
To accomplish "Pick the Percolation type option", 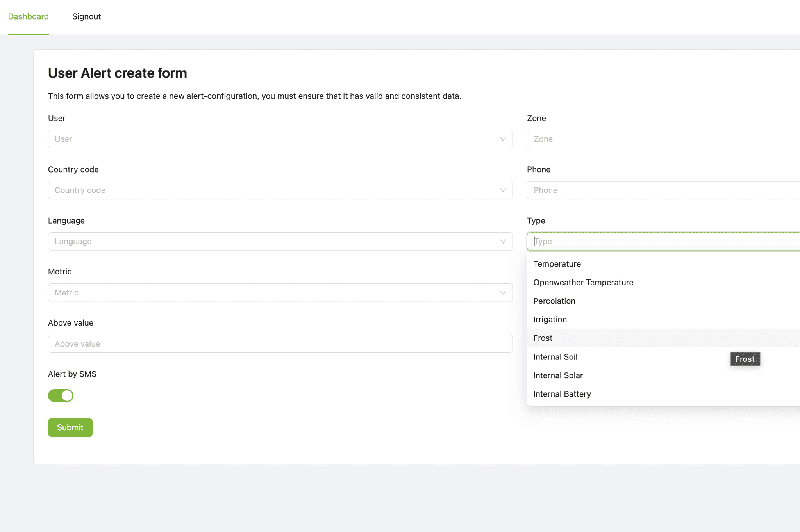I will (x=554, y=301).
